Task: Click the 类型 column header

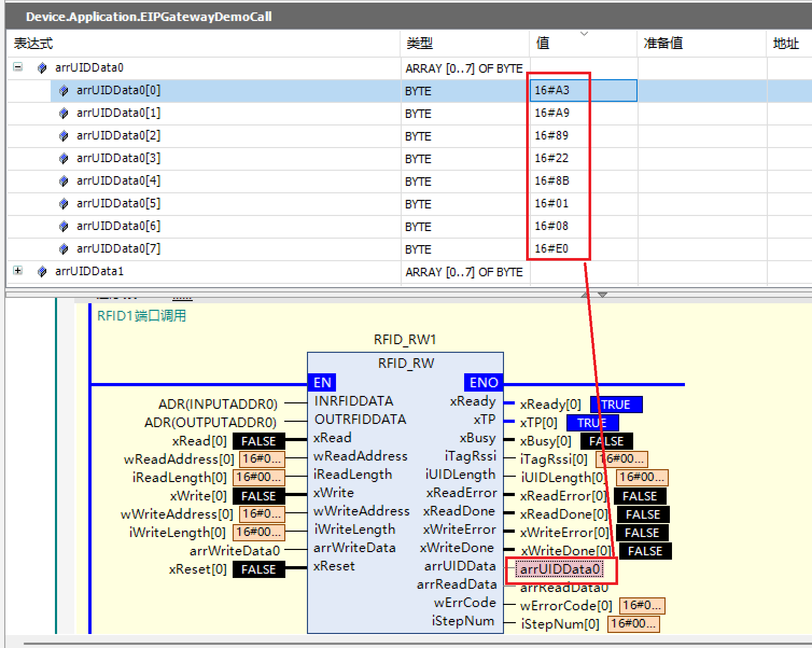Action: [419, 43]
